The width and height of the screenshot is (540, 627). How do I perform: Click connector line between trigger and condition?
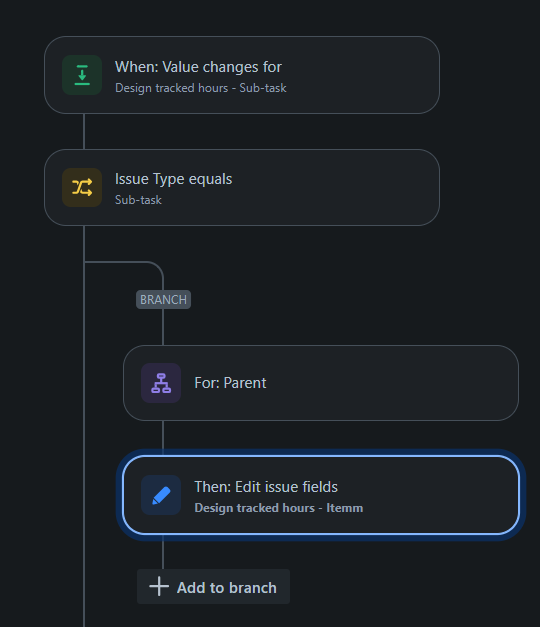[84, 132]
